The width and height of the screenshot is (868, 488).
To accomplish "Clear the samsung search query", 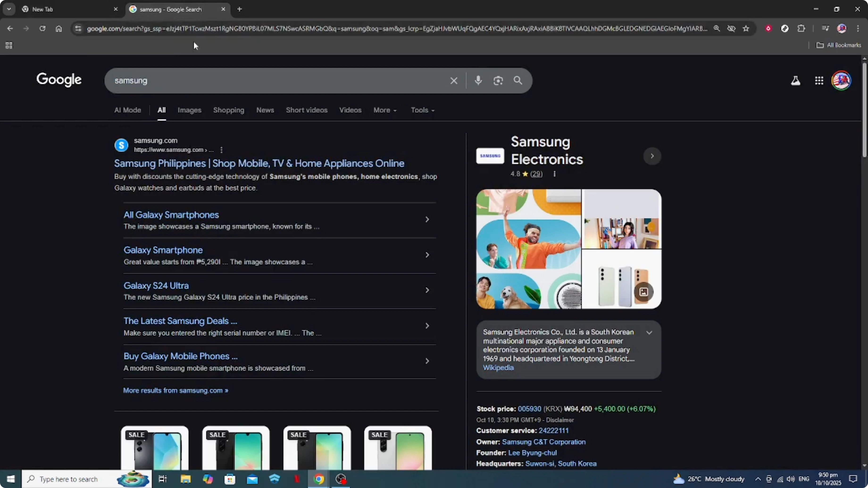I will coord(454,80).
